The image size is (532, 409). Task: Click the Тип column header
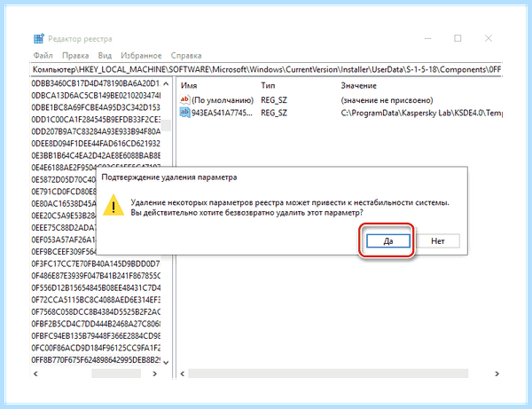268,85
